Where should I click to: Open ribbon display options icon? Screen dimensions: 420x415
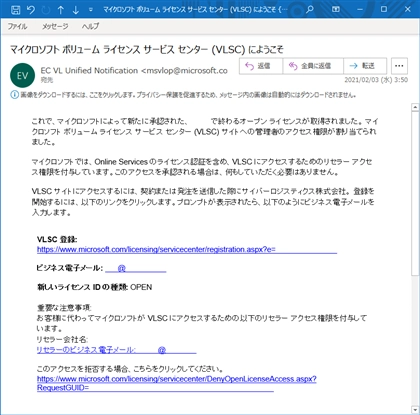[335, 9]
